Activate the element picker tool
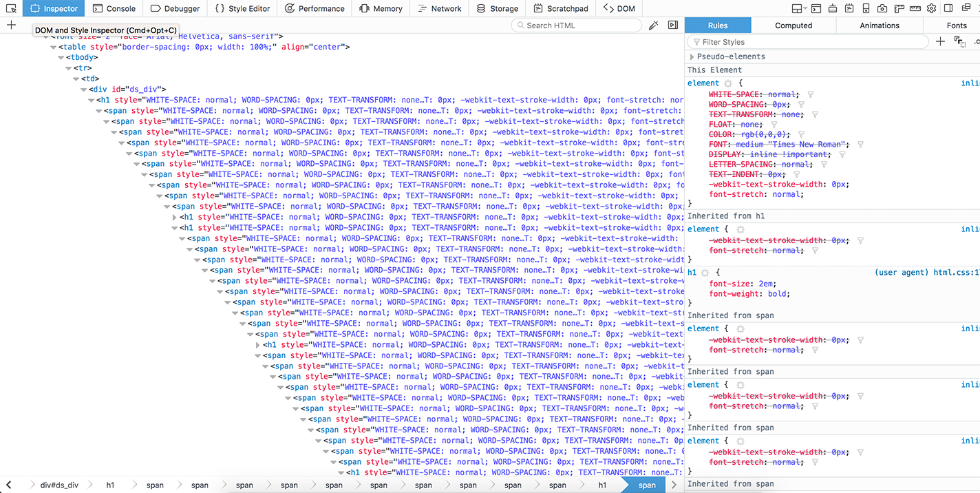Screen dimensions: 980x493 point(11,8)
